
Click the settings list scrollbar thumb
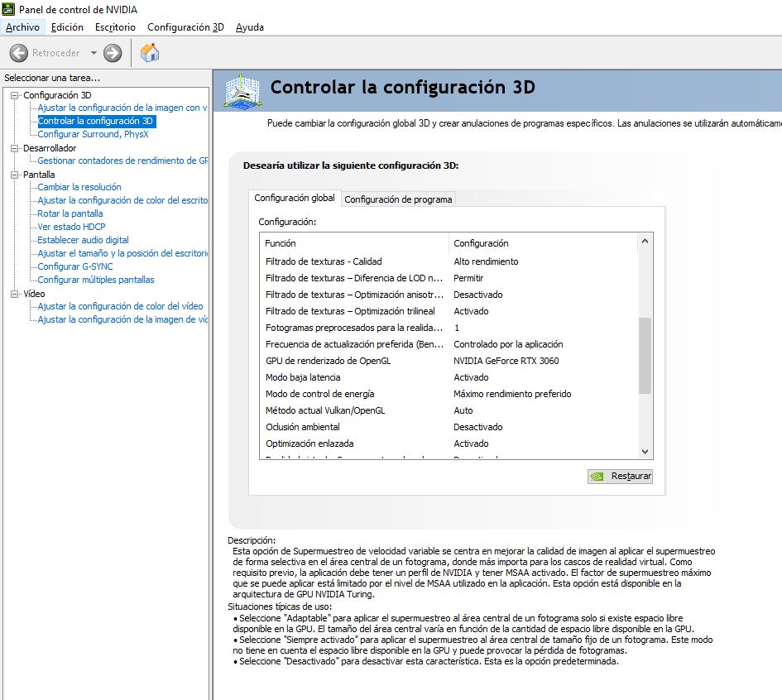645,356
